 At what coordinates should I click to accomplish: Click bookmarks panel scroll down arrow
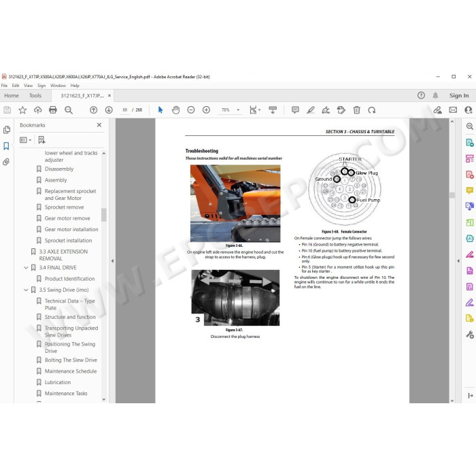(x=104, y=400)
